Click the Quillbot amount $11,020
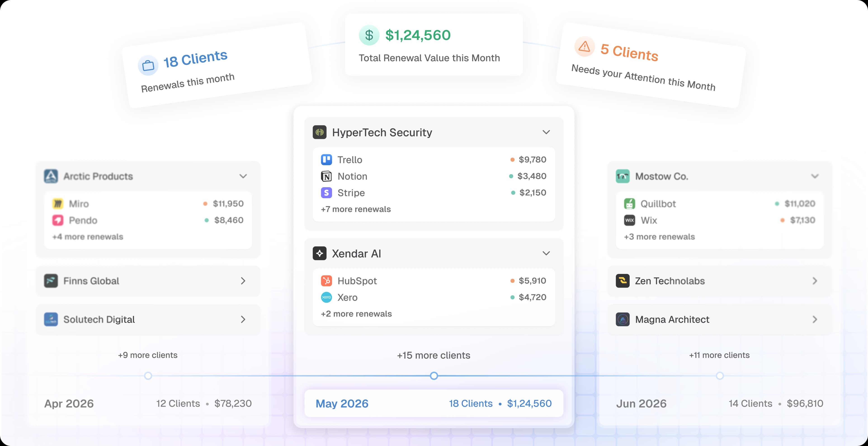Viewport: 868px width, 446px height. tap(800, 204)
